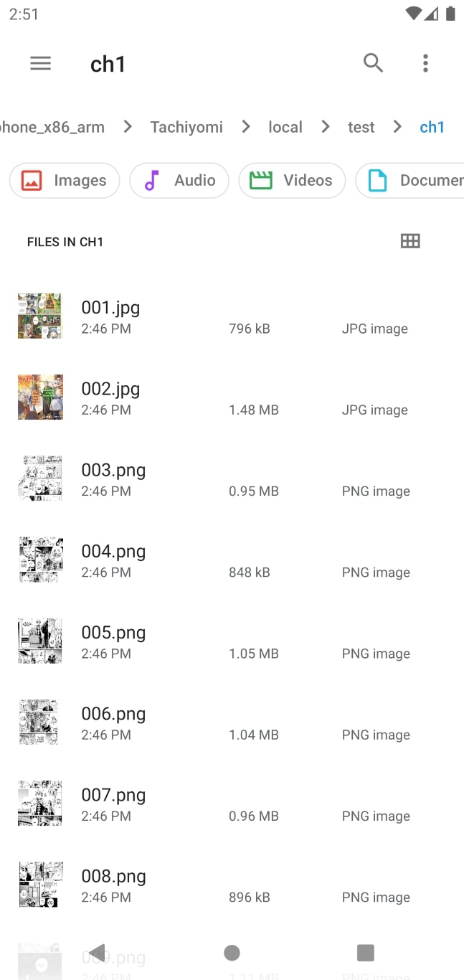Open the 002.jpg file thumbnail
Viewport: 464px width, 980px height.
point(40,397)
